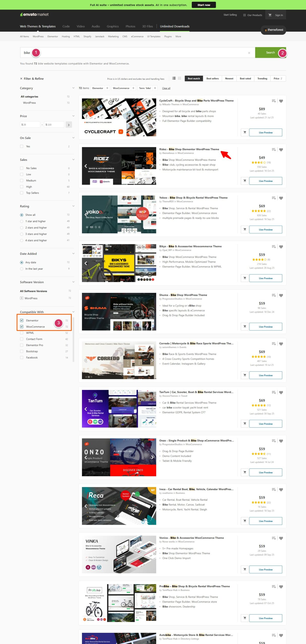Remove the Elementor filter tag

(x=107, y=88)
